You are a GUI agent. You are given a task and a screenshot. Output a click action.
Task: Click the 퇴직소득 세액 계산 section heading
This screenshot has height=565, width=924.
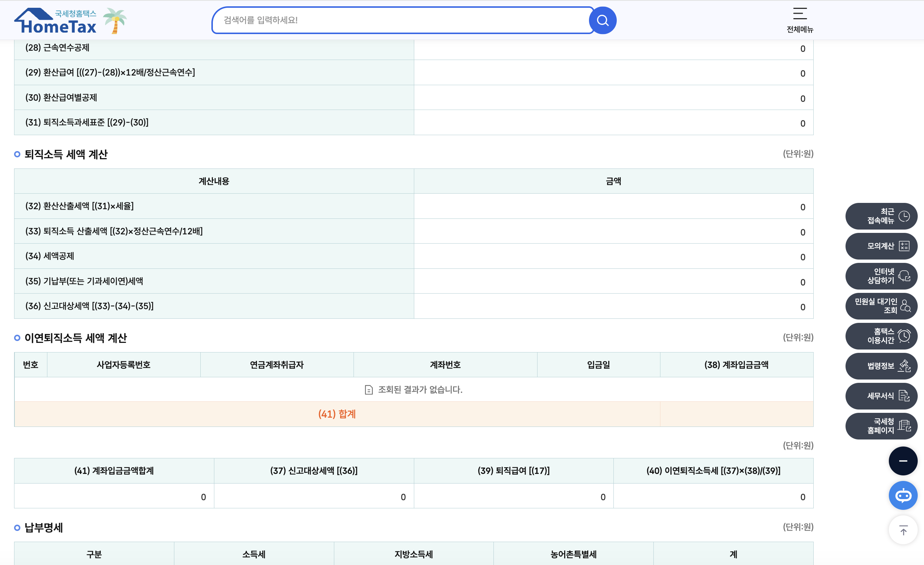(66, 154)
